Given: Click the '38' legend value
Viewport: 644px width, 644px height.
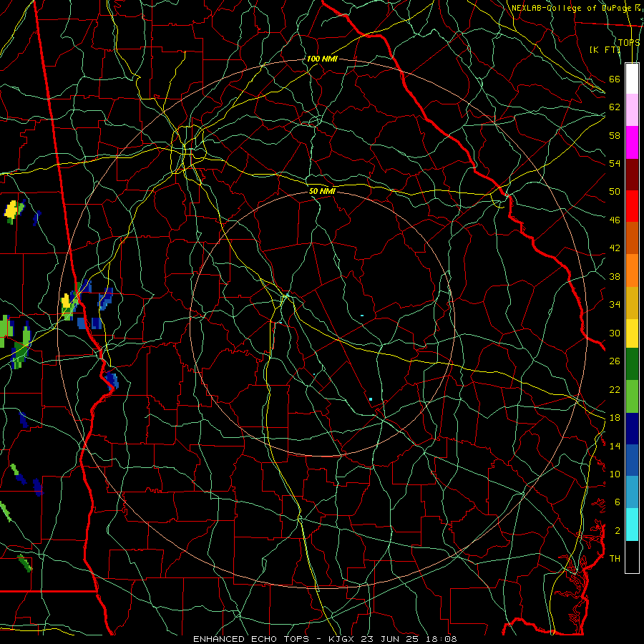Looking at the screenshot, I should pyautogui.click(x=615, y=276).
